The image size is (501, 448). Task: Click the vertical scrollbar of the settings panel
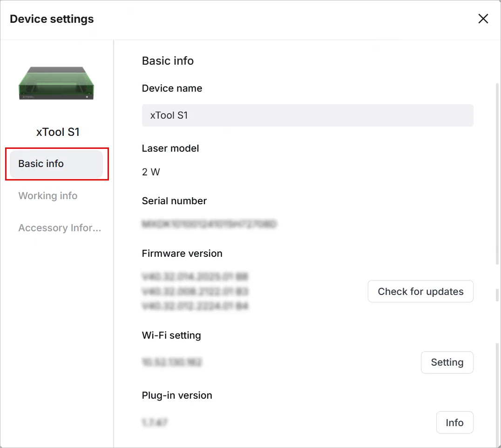point(497,174)
